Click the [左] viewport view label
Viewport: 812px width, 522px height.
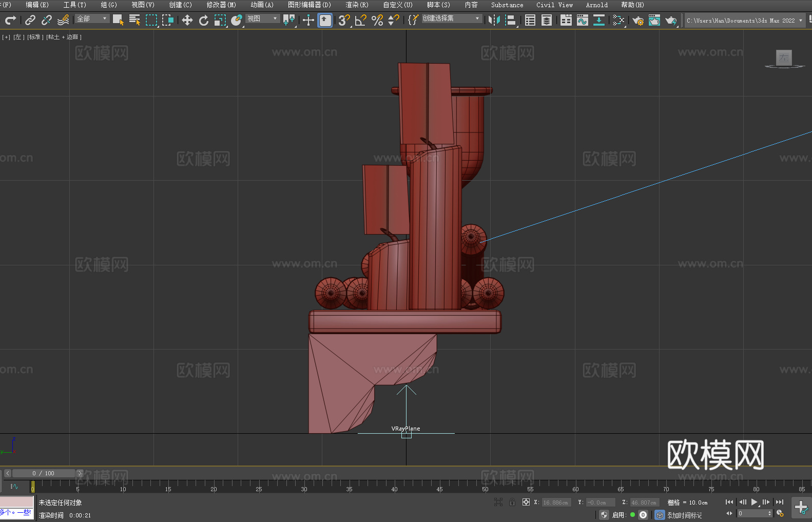[18, 37]
